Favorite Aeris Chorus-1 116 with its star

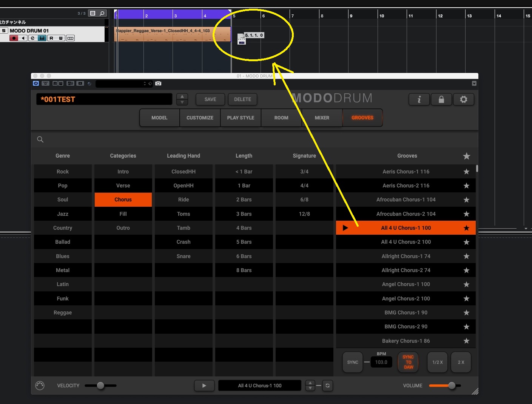(x=466, y=172)
